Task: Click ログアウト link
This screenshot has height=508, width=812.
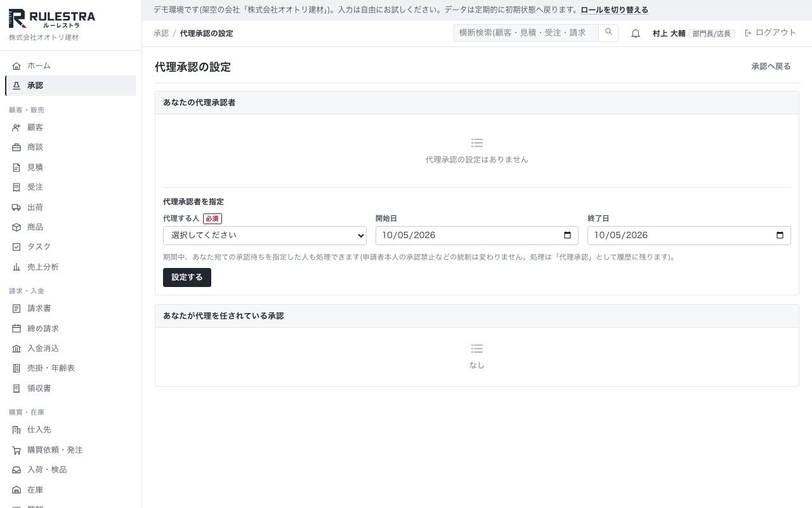Action: pos(770,33)
